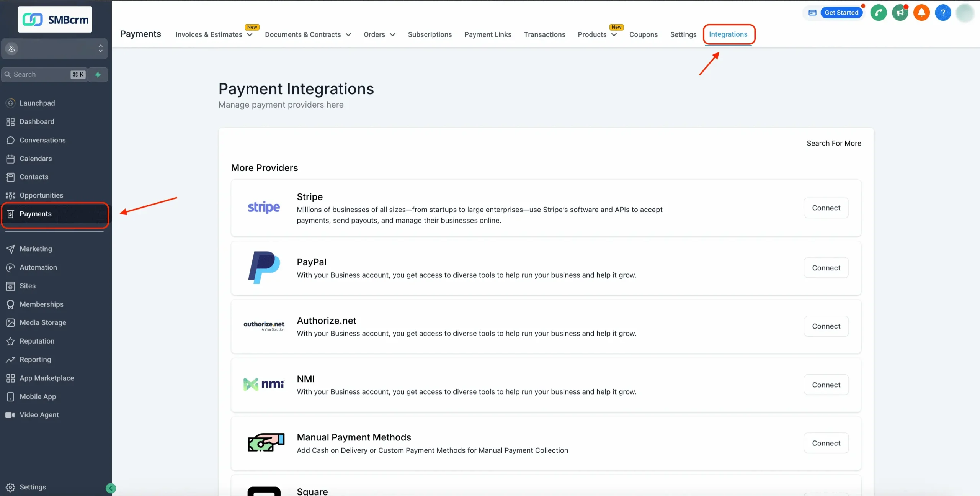Click the Search For More link

point(834,143)
